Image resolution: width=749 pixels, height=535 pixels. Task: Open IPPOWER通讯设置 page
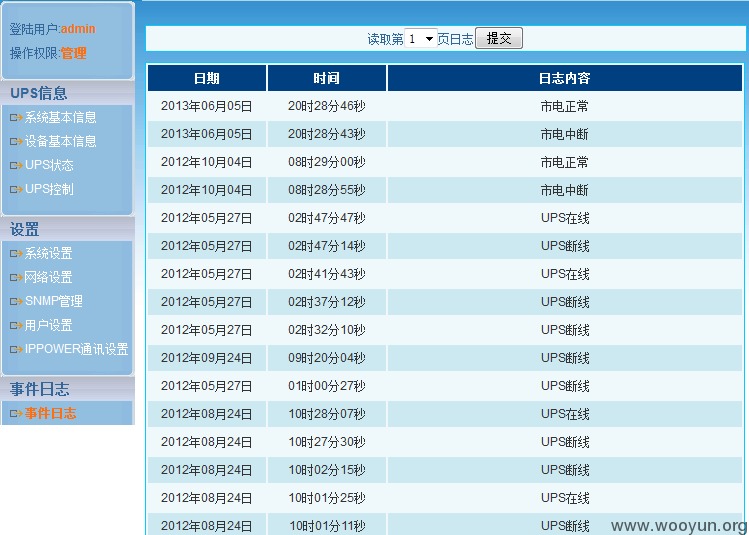[76, 349]
